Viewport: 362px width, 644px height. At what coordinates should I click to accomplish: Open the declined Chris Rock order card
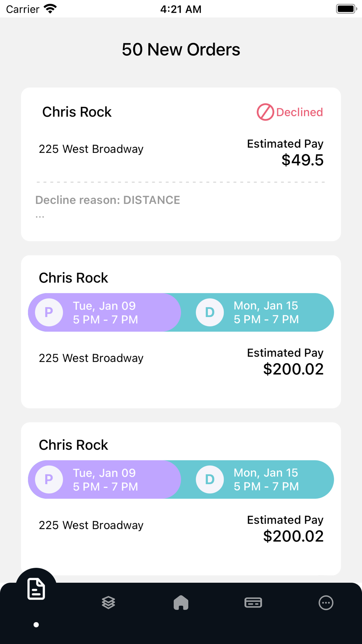pyautogui.click(x=181, y=164)
